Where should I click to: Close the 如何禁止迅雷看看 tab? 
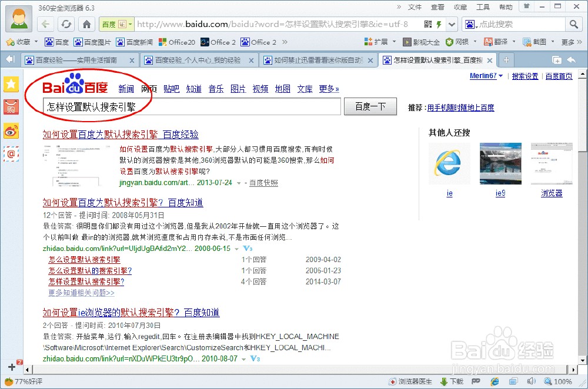click(x=370, y=61)
